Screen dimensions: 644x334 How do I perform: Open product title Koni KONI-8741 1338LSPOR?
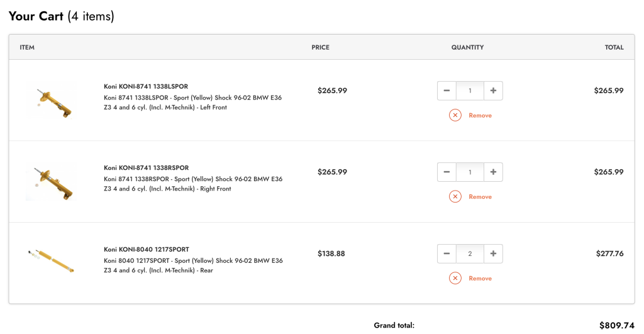(x=146, y=86)
